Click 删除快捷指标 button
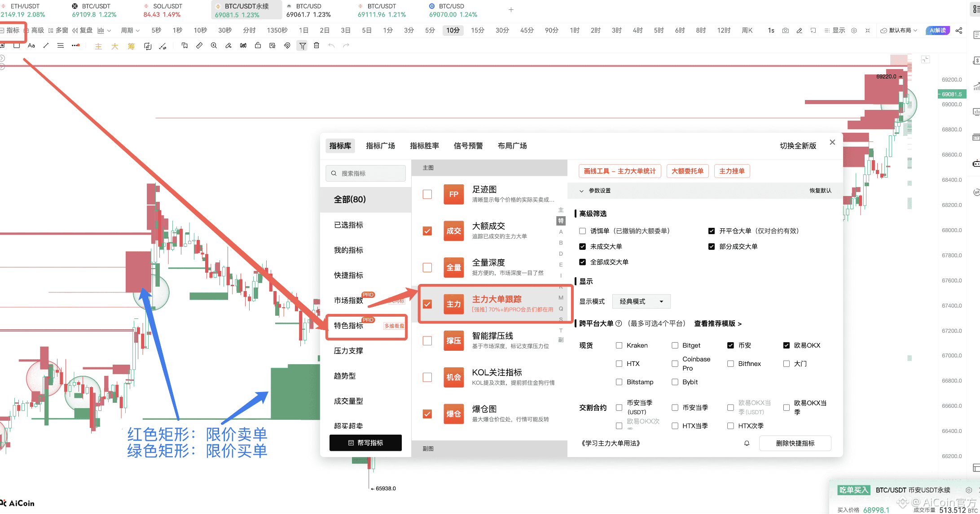The image size is (980, 514). pos(795,443)
